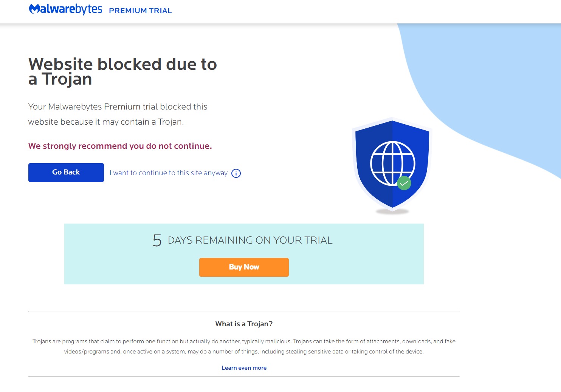561x392 pixels.
Task: Click the 'Your Malwarebytes Premium trial blocked' paragraph
Action: [x=118, y=114]
